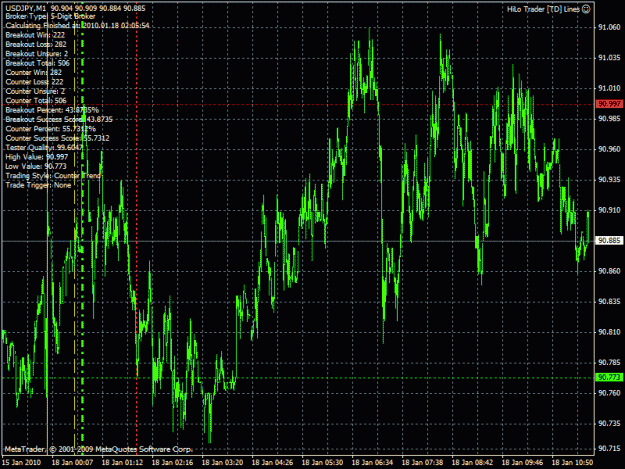Click the 91.010 price scale label
The image size is (625, 469).
coord(609,88)
